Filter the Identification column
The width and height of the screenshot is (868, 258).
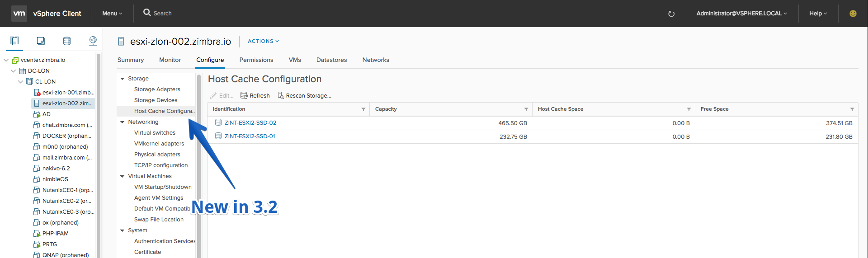363,109
